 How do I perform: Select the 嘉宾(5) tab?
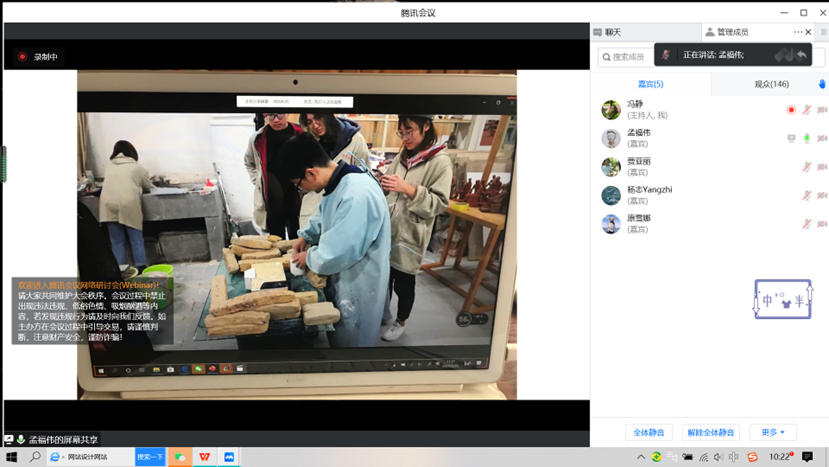651,84
